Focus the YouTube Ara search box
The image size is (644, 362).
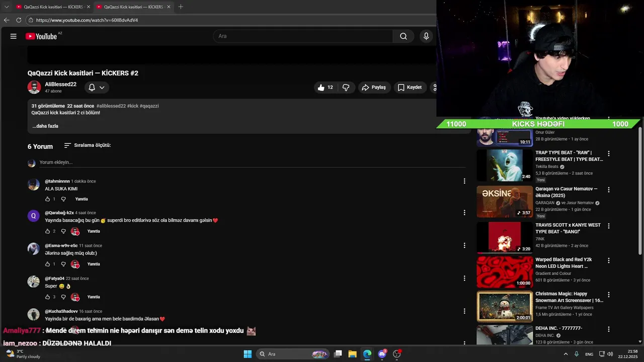tap(303, 36)
